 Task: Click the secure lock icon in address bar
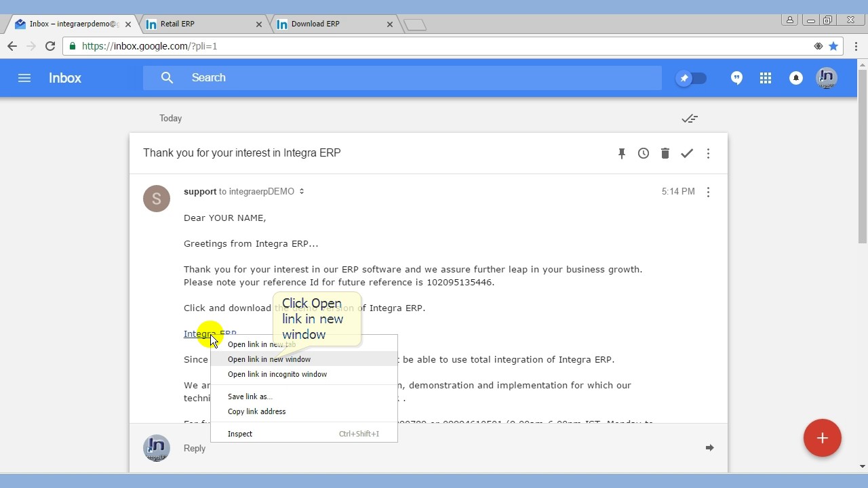click(73, 46)
